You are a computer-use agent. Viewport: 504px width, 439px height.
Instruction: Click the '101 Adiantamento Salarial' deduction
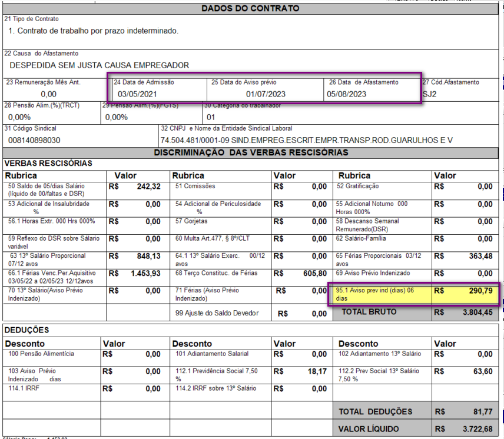(212, 354)
